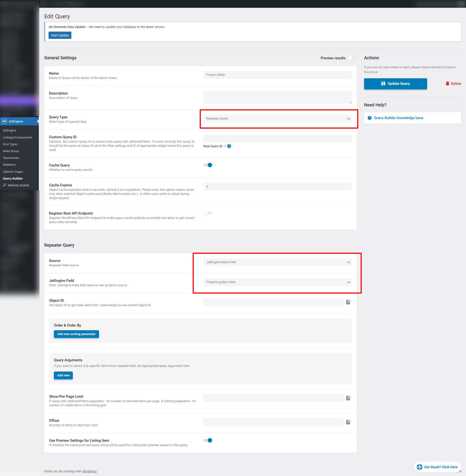
Task: Open dynamic data picker for Object ID
Action: pos(348,302)
